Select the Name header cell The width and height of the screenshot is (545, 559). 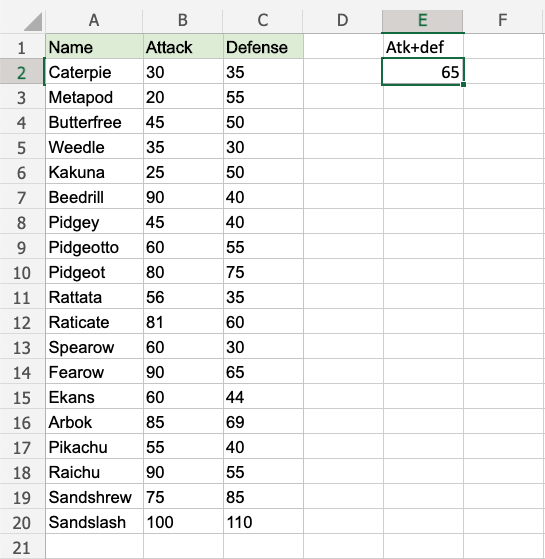[94, 47]
